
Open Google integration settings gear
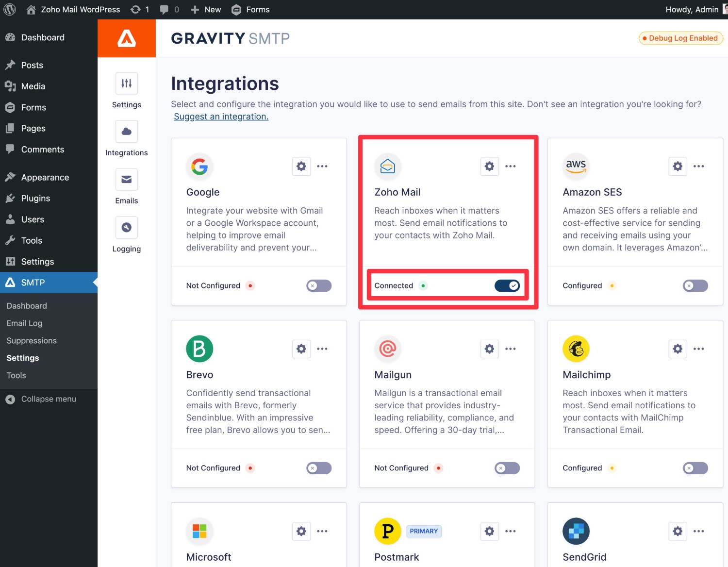pyautogui.click(x=301, y=167)
